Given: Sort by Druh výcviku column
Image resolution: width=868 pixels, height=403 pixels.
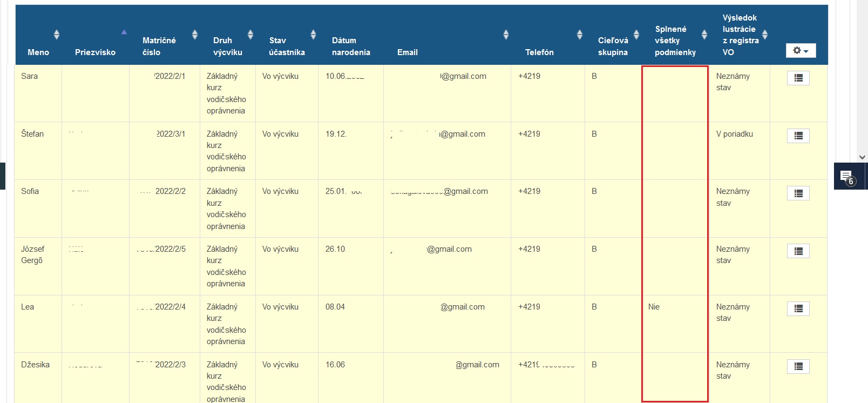Looking at the screenshot, I should point(250,35).
